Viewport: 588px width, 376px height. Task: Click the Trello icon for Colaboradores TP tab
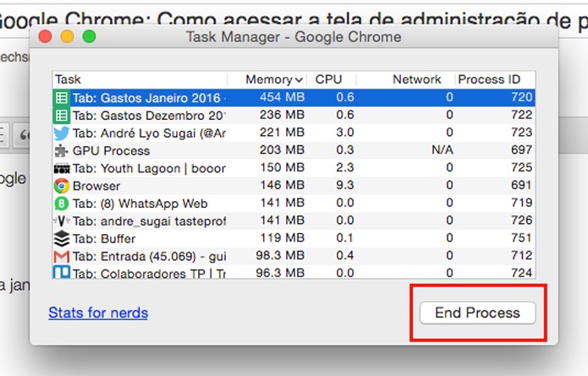click(x=62, y=272)
